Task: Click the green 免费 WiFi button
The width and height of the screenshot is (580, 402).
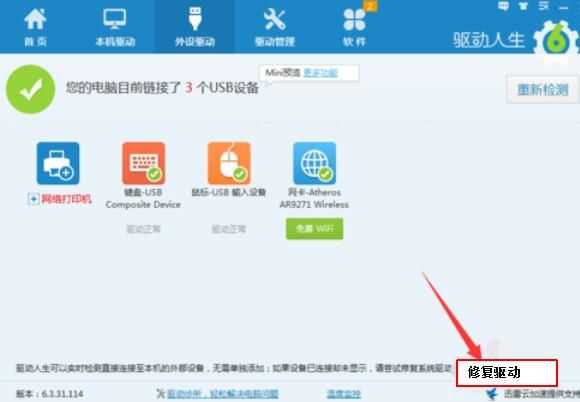Action: point(314,229)
